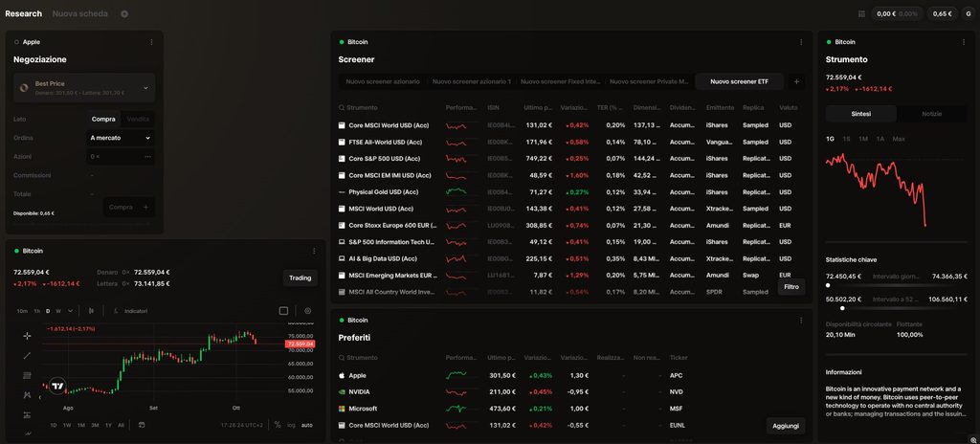Open the Nuovo screener azionario 1 tab
This screenshot has width=980, height=444.
[x=471, y=81]
